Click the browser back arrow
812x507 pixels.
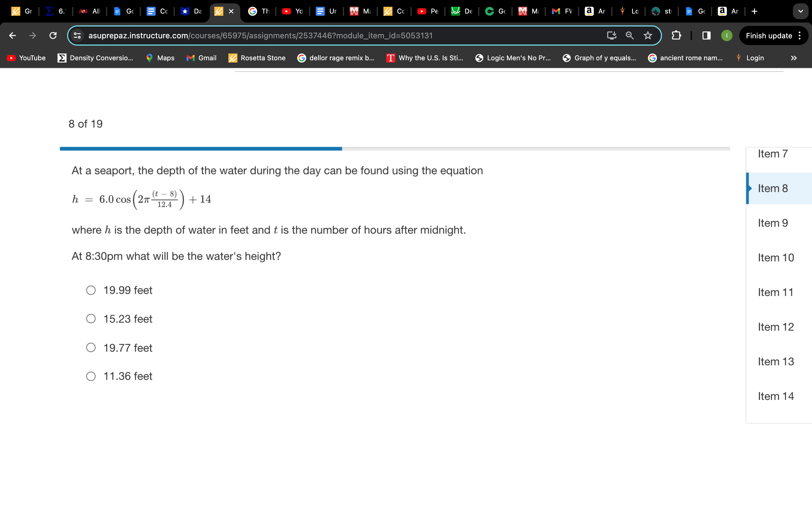[12, 35]
